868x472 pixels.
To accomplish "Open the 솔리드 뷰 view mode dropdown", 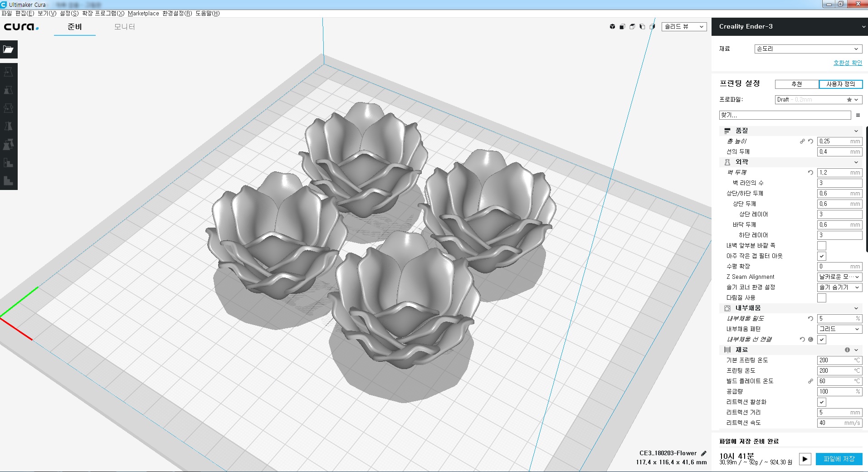I will 684,27.
